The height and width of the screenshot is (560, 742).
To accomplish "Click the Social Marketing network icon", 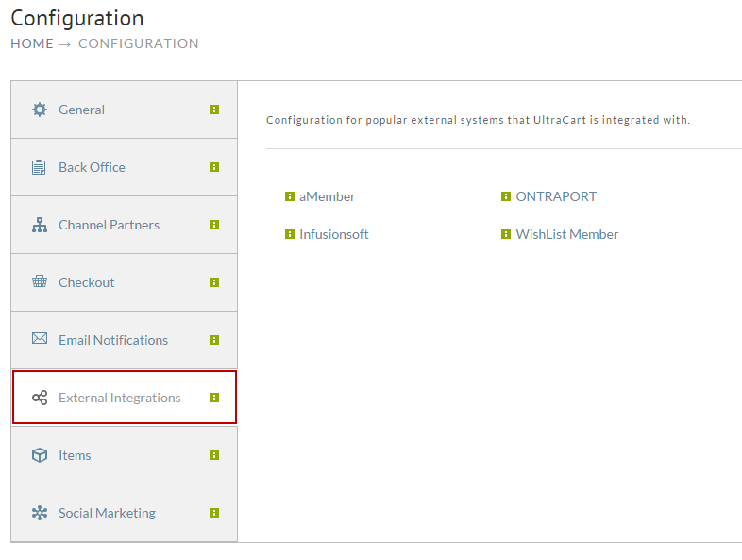I will pos(40,513).
